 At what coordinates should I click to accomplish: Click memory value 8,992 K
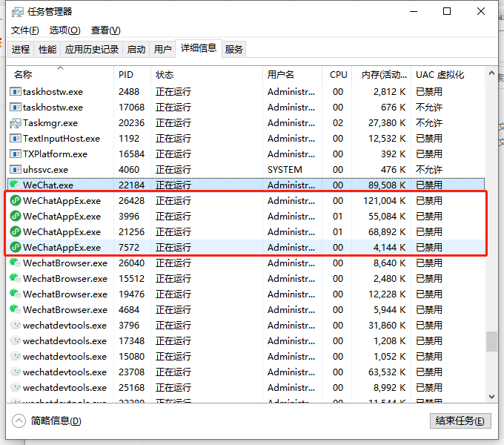pos(389,387)
